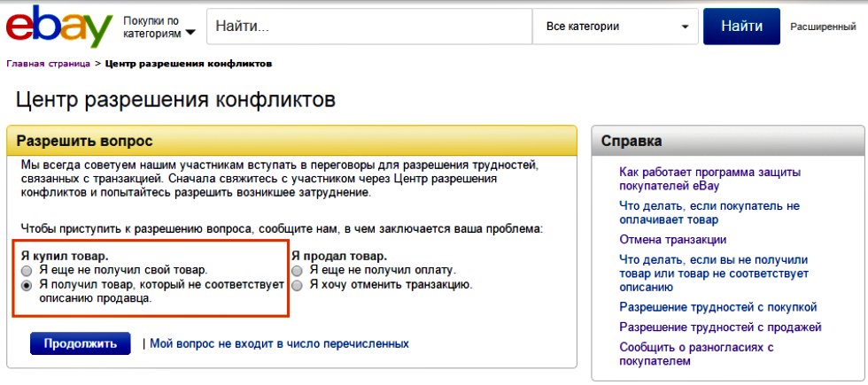Image resolution: width=868 pixels, height=385 pixels.
Task: Open the Отмена транзакции help link
Action: (x=672, y=240)
